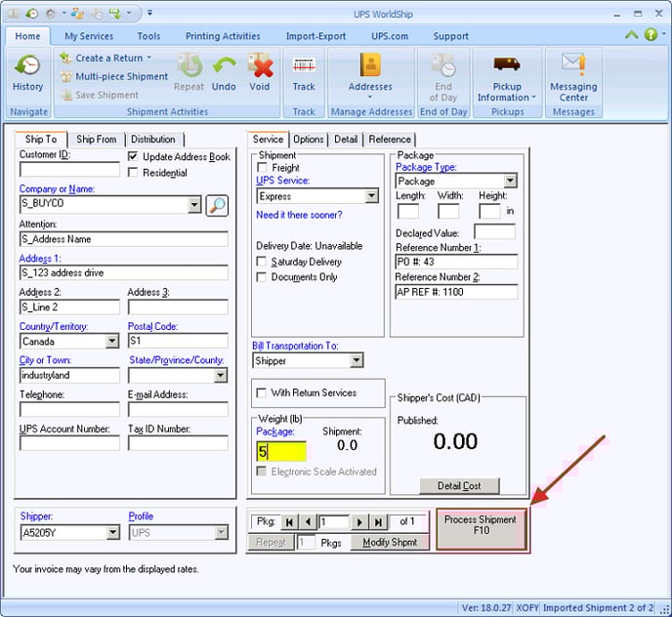Click the Pickup Information truck icon
This screenshot has height=617, width=672.
pos(506,64)
